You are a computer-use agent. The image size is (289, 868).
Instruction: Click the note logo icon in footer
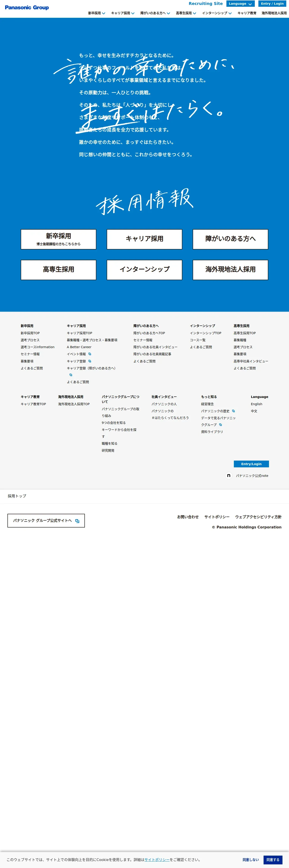[x=229, y=475]
